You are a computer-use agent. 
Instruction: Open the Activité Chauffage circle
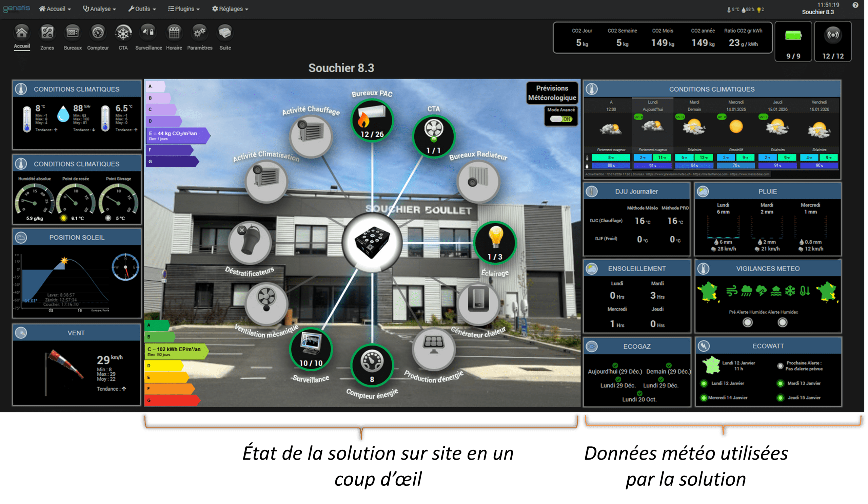tap(311, 136)
